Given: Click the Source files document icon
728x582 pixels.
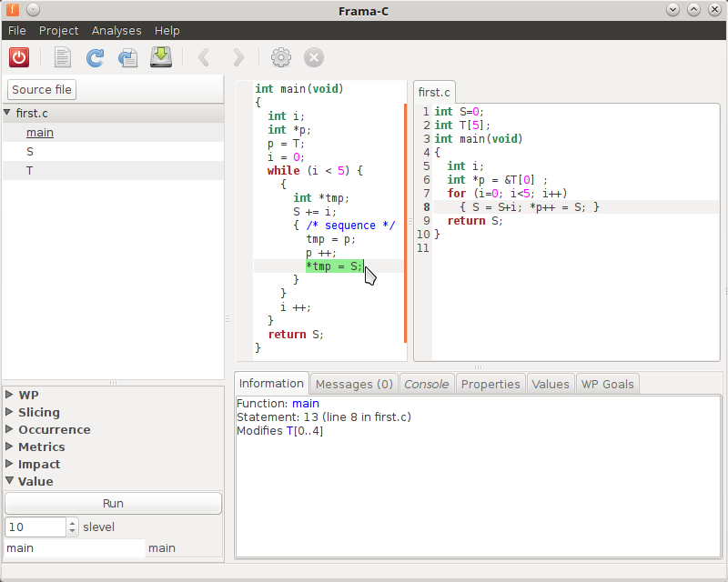Looking at the screenshot, I should tap(62, 57).
